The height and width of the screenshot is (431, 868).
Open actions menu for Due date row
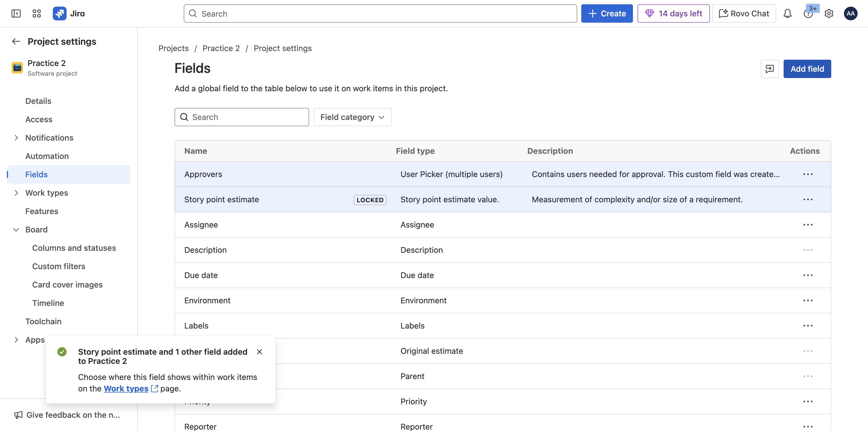point(808,275)
